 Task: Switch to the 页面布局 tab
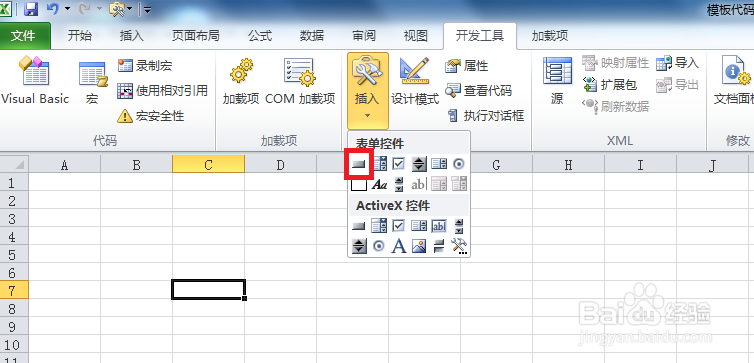[195, 36]
